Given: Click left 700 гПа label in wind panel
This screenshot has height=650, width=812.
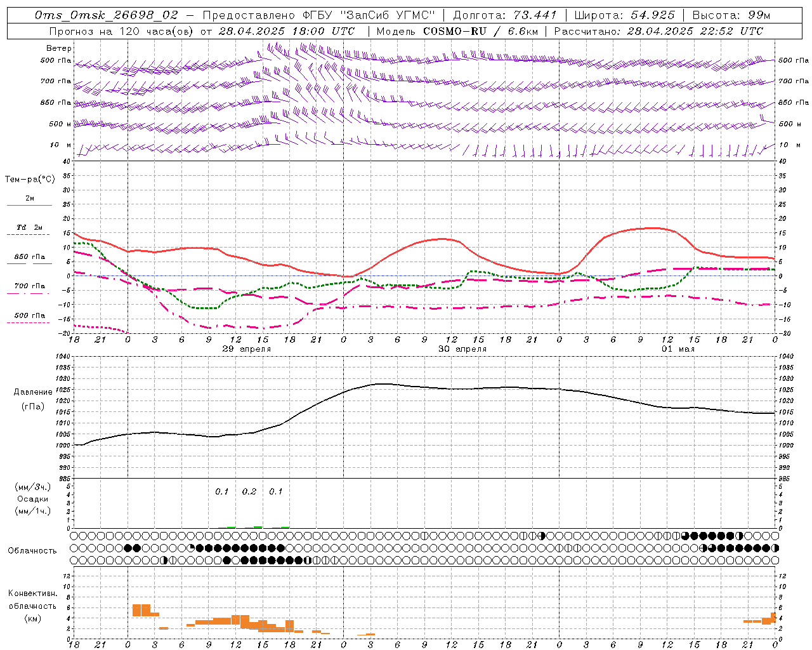Looking at the screenshot, I should (x=56, y=81).
